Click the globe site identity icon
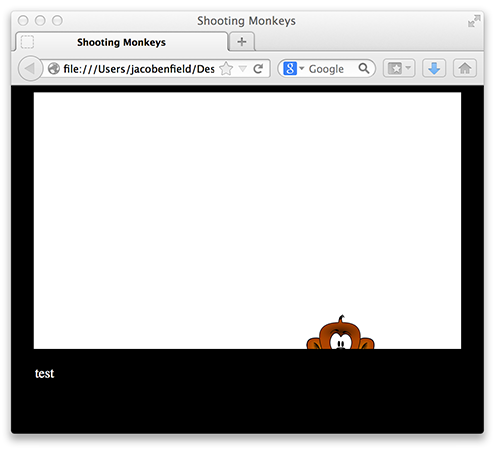Screen dimensions: 500x449 pos(54,69)
